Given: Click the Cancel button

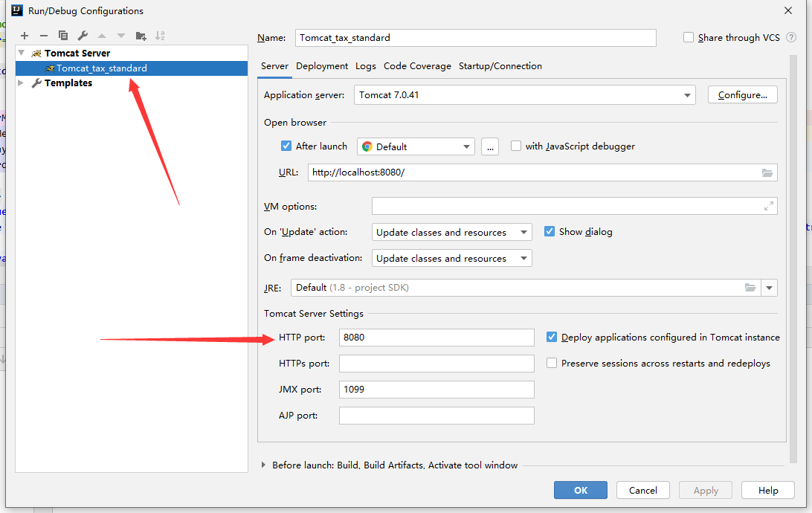Looking at the screenshot, I should [x=643, y=490].
